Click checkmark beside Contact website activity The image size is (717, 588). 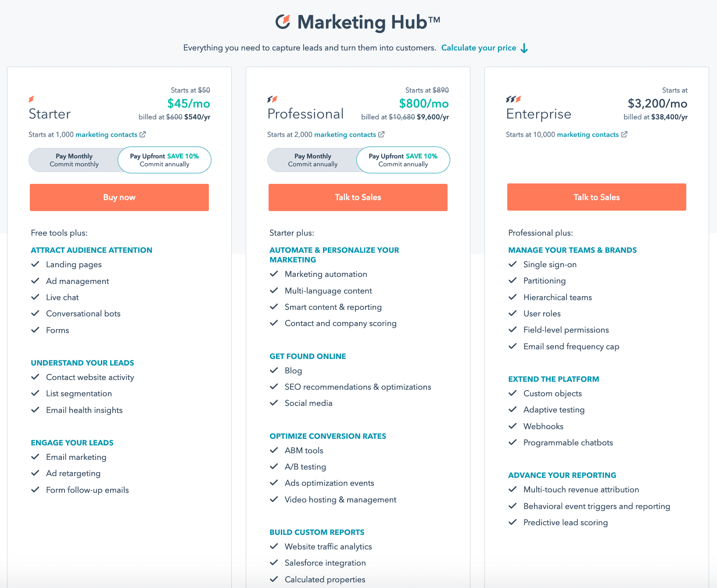[35, 377]
